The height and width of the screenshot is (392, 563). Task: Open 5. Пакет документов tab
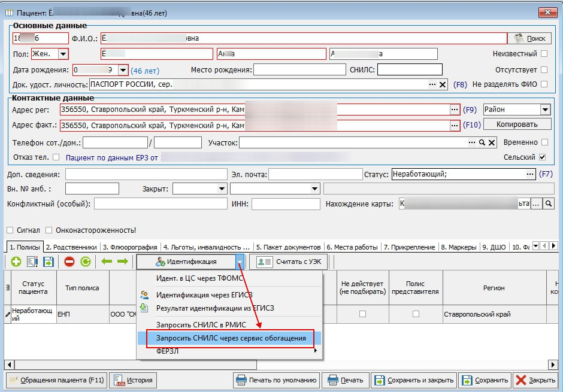point(288,247)
